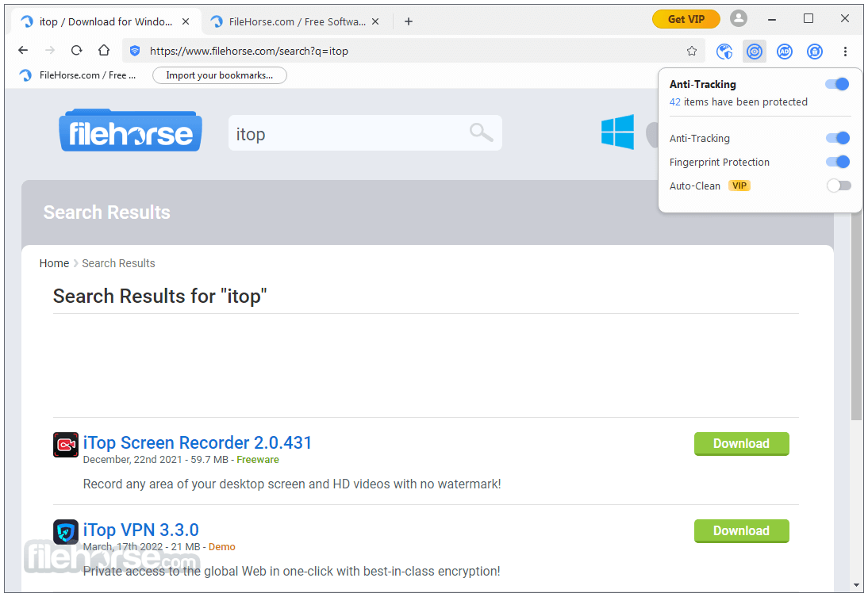Click the vertical page scrollbar
This screenshot has height=597, width=868.
tap(856, 316)
